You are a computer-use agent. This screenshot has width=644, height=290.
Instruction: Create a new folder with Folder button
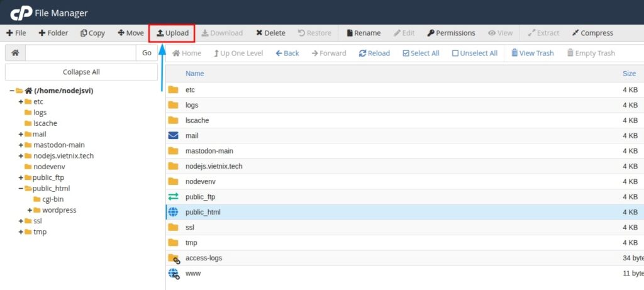(x=53, y=33)
